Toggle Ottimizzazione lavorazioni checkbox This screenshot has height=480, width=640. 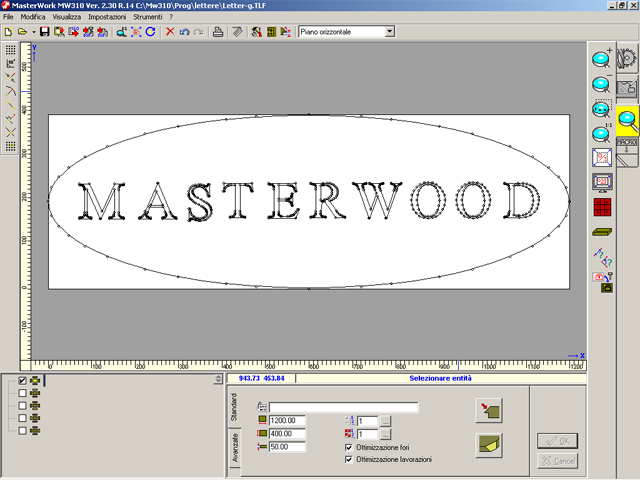click(x=349, y=460)
